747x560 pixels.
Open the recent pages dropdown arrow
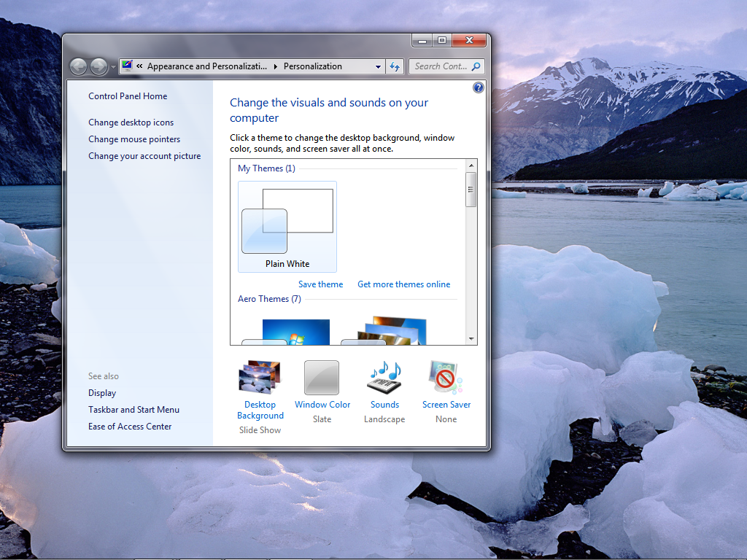click(114, 67)
